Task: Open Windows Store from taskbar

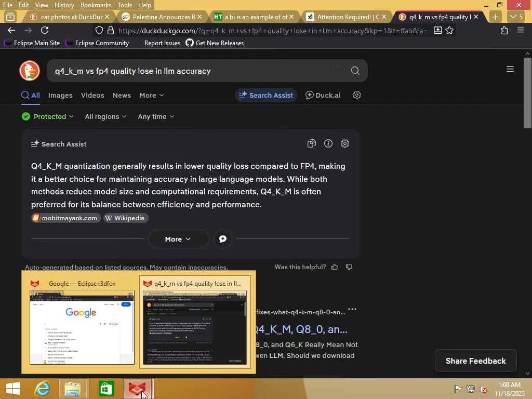Action: [106, 389]
